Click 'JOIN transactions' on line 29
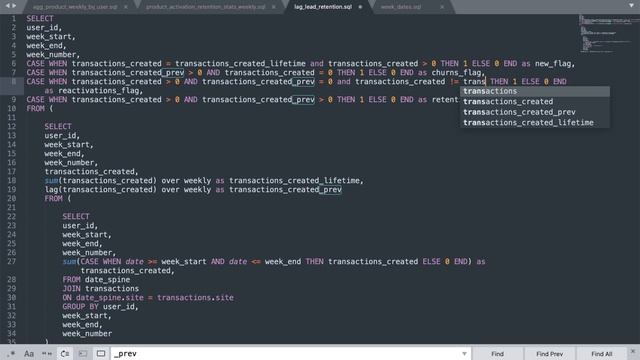The image size is (640, 360). point(100,289)
